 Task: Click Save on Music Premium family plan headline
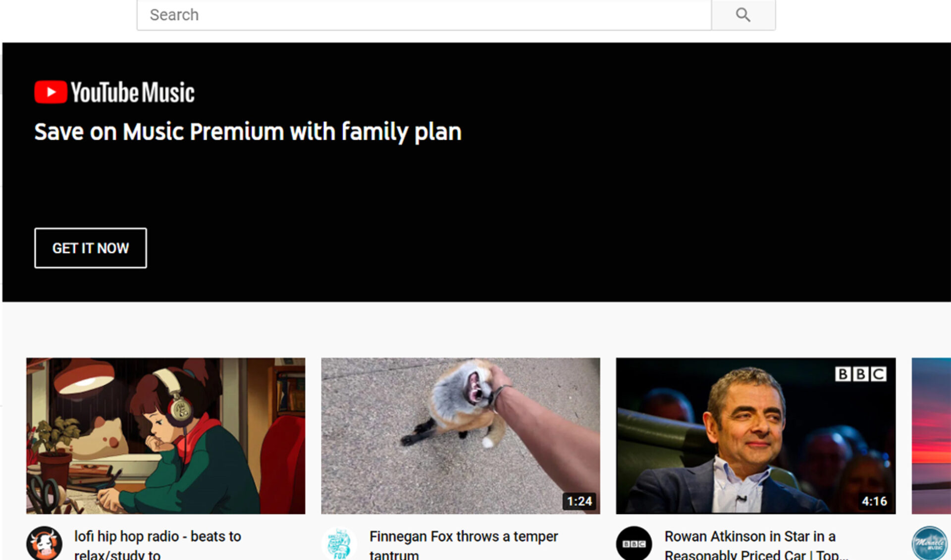(x=248, y=132)
